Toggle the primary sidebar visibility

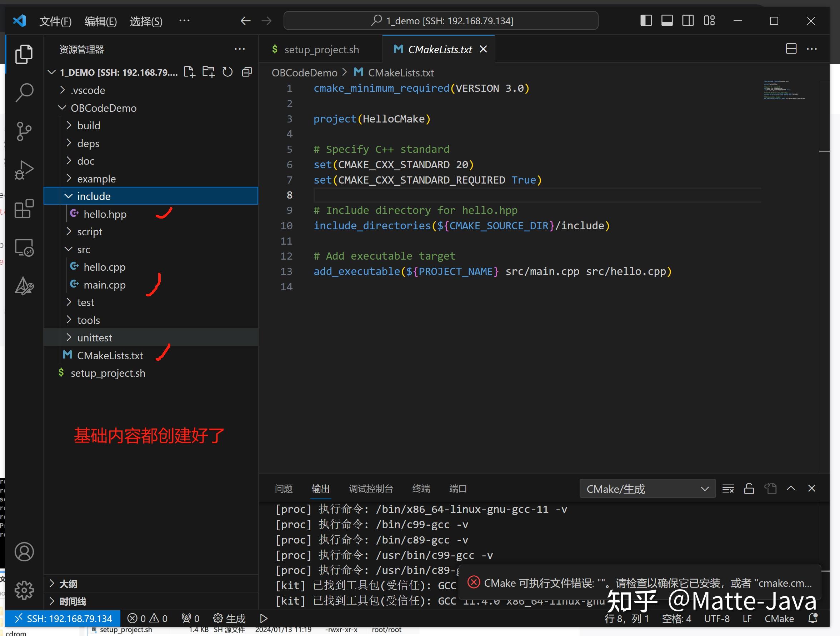646,21
